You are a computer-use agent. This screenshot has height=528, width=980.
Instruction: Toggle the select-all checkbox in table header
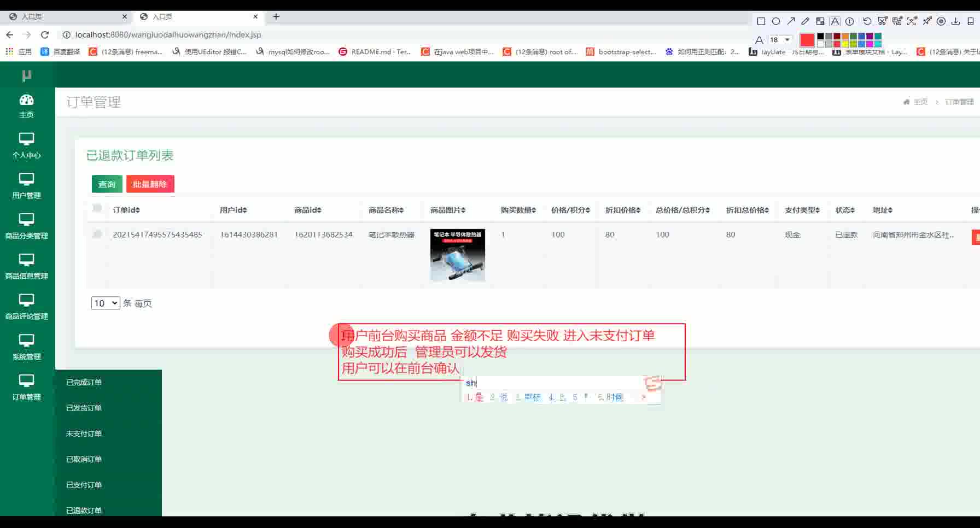[x=97, y=208]
